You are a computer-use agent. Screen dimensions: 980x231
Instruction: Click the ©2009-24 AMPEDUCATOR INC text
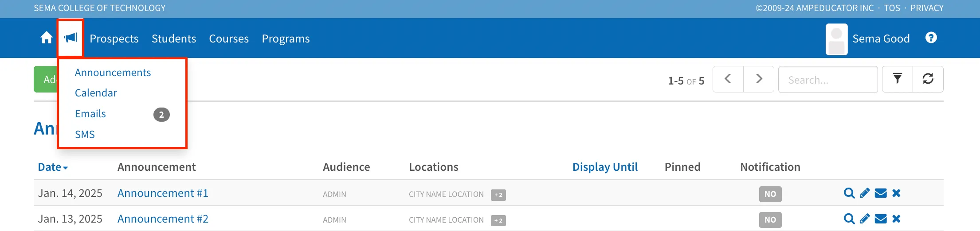815,8
